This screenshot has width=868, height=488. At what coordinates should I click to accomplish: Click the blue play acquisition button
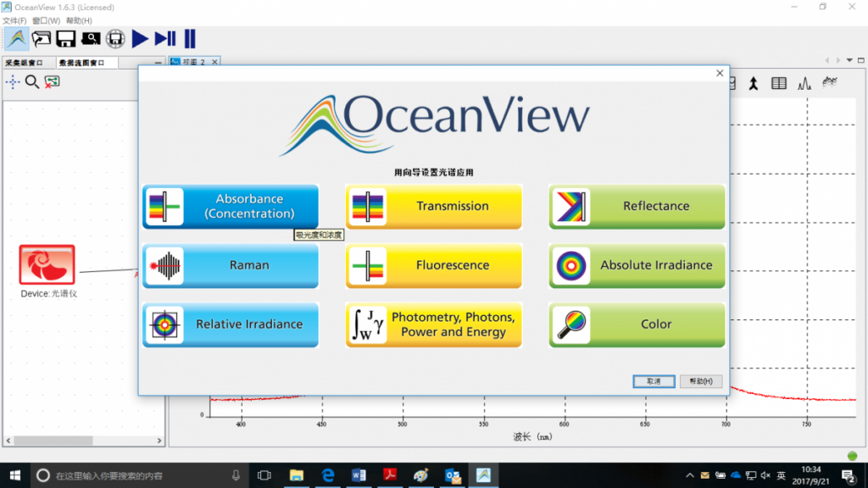[140, 38]
